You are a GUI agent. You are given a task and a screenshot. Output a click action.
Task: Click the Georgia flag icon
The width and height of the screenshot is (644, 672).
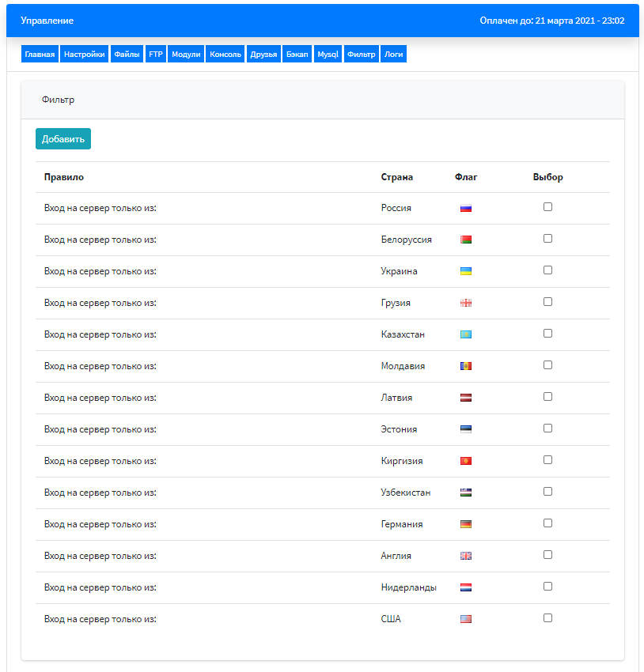tap(466, 303)
